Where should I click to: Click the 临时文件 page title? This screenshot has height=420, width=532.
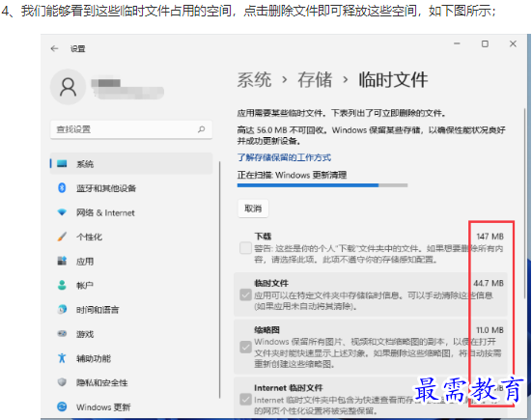point(393,80)
